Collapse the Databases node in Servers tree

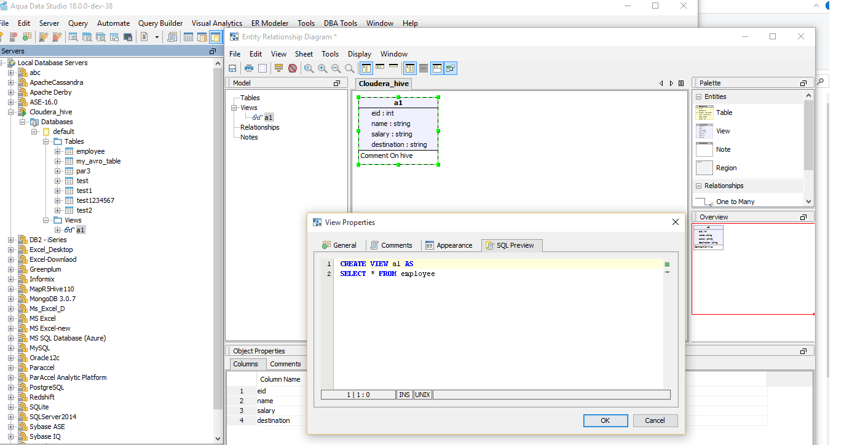[x=22, y=122]
